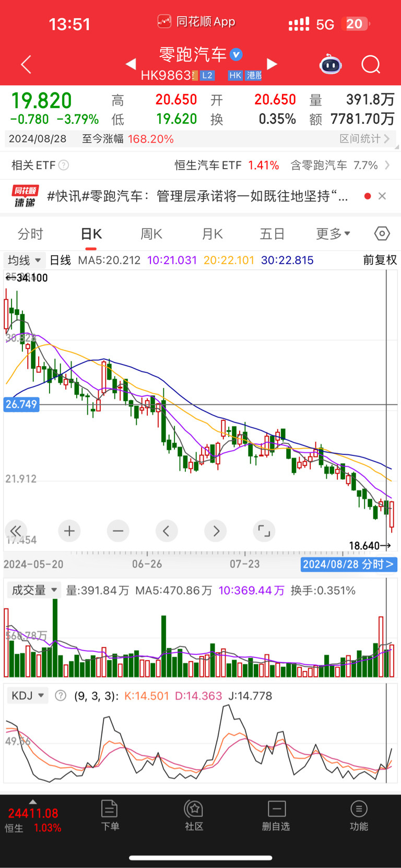Screen dimensions: 401x868
Task: Tap the K:14.501 KDJ value
Action: click(147, 696)
